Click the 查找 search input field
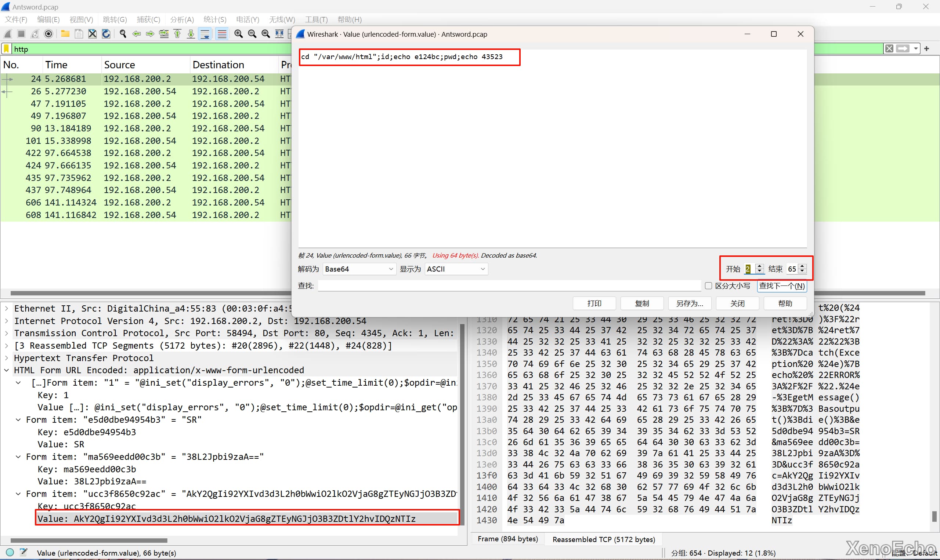The image size is (940, 560). click(509, 286)
